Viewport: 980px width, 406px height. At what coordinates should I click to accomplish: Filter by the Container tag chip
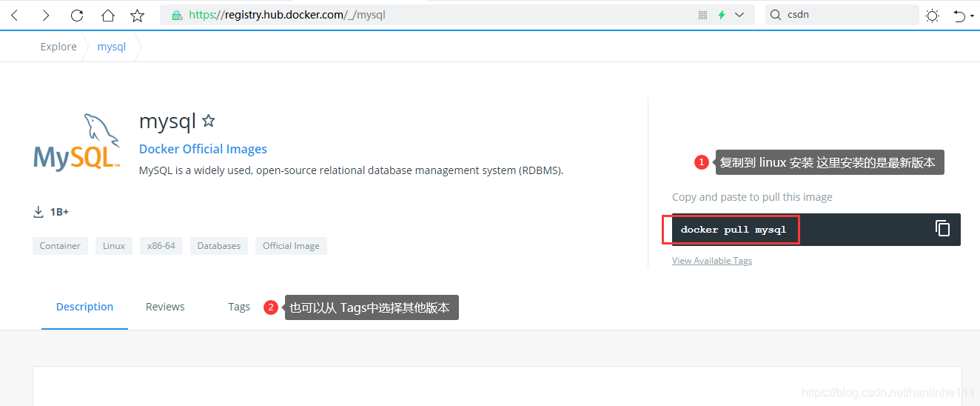click(60, 246)
